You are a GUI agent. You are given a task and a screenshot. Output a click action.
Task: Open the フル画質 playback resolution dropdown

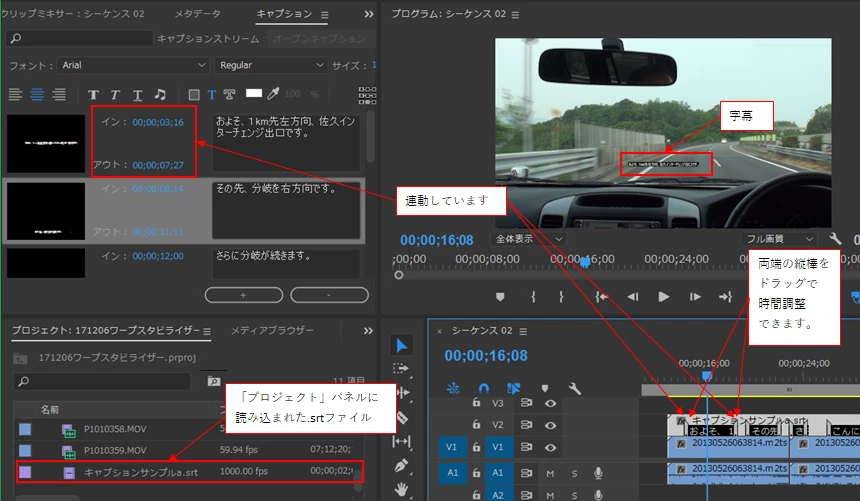click(x=779, y=239)
